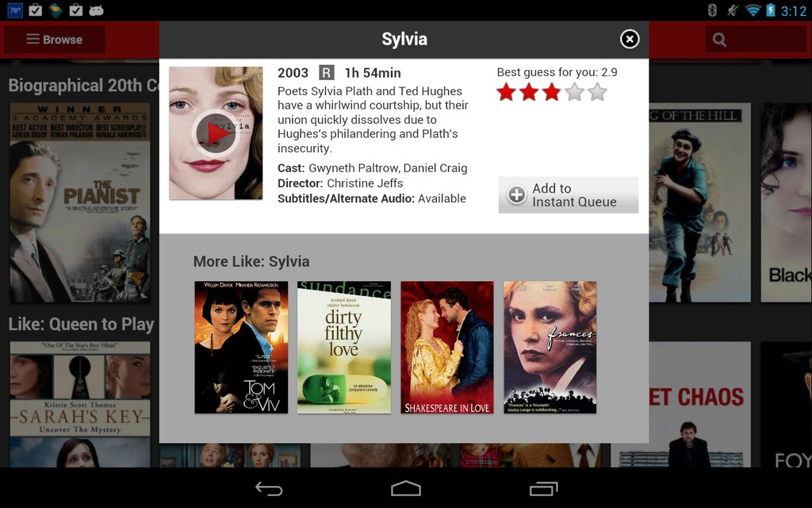The image size is (812, 508).
Task: Tap the battery status icon
Action: click(x=771, y=10)
